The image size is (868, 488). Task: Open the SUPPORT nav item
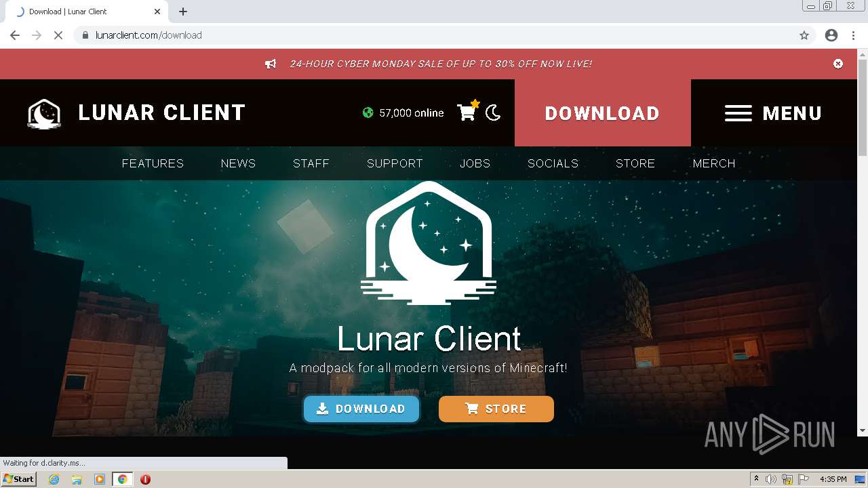point(395,163)
